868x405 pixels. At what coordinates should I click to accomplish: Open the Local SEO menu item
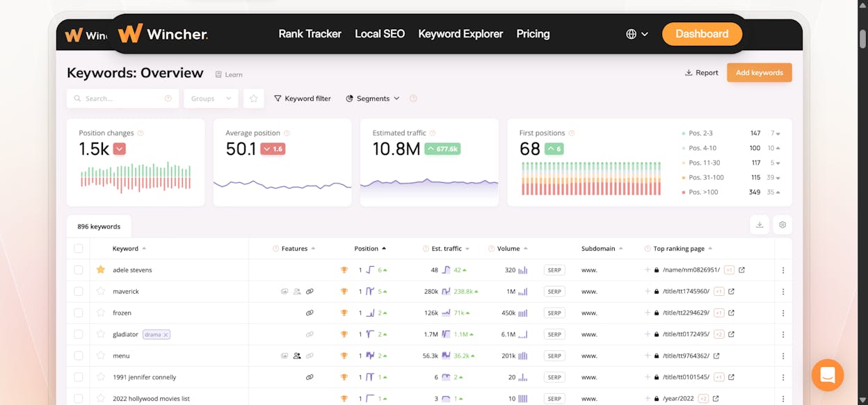tap(380, 33)
